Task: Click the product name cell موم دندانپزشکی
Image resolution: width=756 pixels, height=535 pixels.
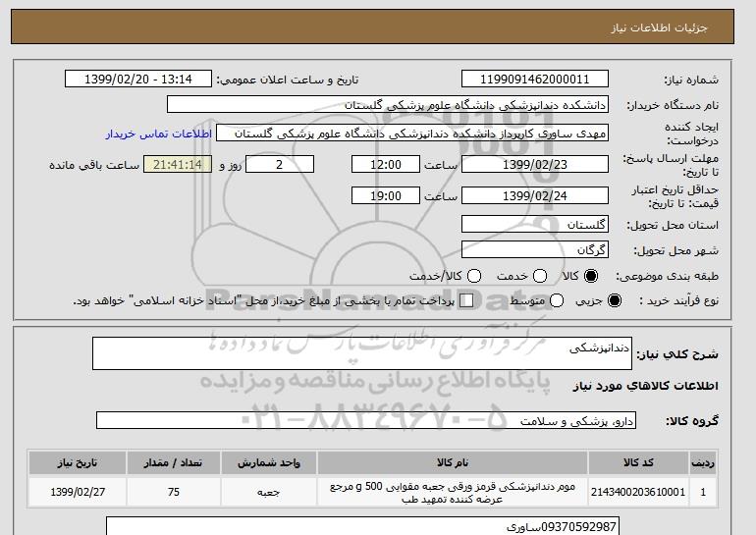Action: point(453,492)
